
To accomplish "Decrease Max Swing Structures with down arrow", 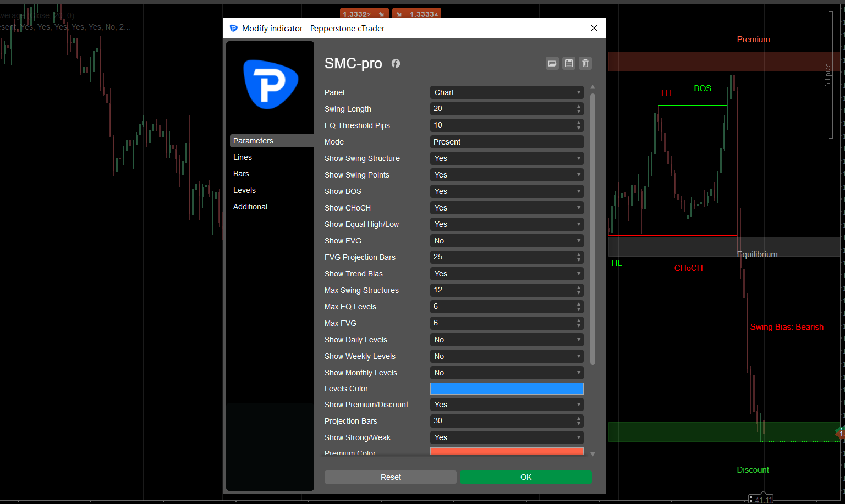I will click(579, 293).
